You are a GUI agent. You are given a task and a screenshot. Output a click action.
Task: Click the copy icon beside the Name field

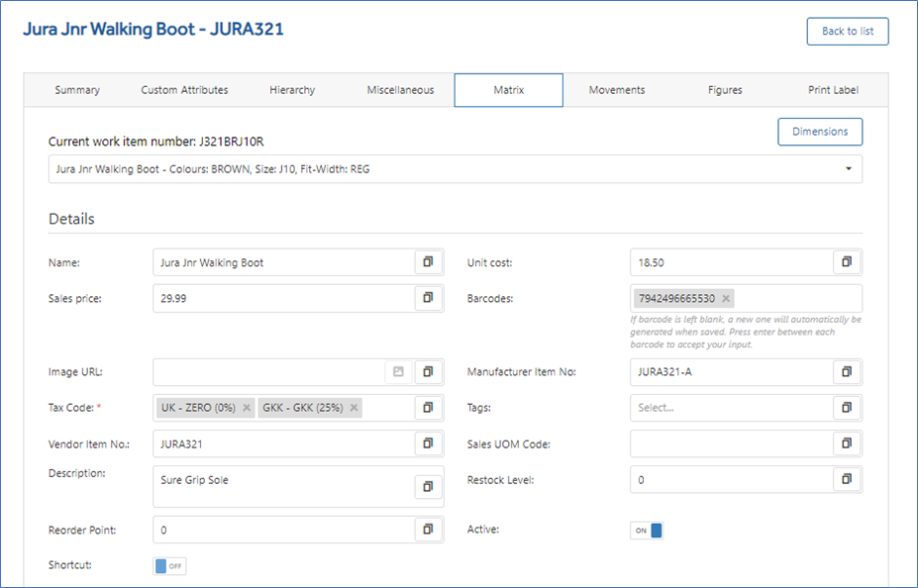[x=428, y=262]
